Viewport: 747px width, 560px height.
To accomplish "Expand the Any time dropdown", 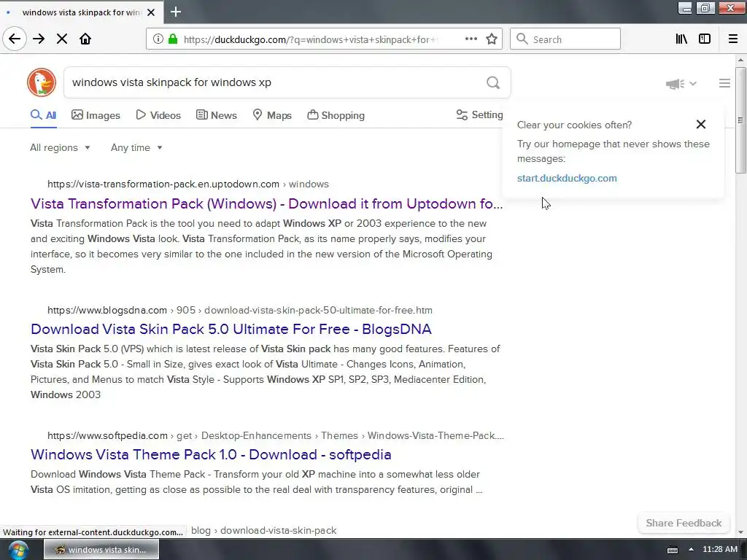I will click(x=136, y=147).
